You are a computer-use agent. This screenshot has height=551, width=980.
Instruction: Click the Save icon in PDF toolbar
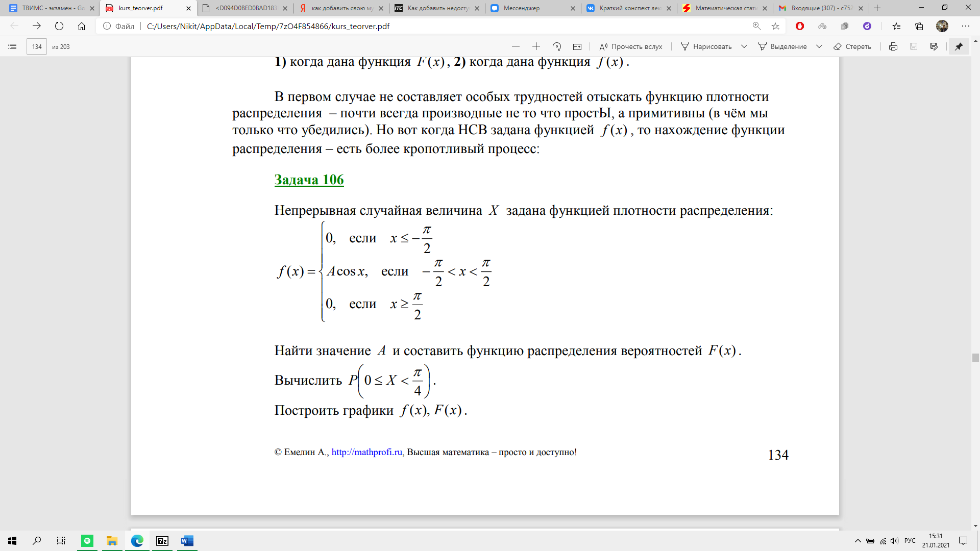pyautogui.click(x=914, y=46)
